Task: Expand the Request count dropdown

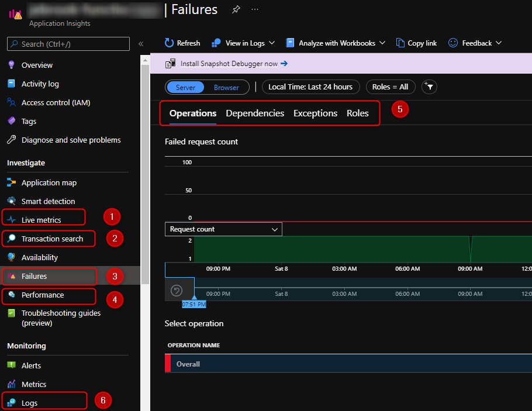Action: click(223, 229)
